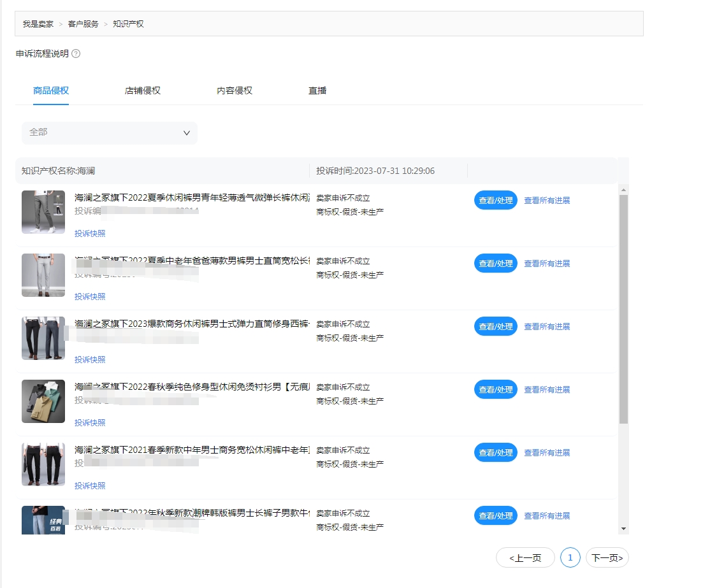Click the help icon next to 申诉流程说明
703x588 pixels.
(x=76, y=54)
